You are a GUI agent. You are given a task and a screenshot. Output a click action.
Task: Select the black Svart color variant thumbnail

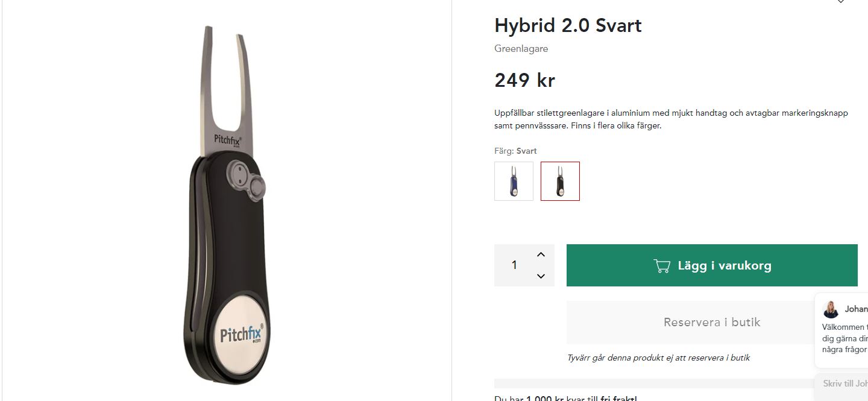pyautogui.click(x=560, y=181)
